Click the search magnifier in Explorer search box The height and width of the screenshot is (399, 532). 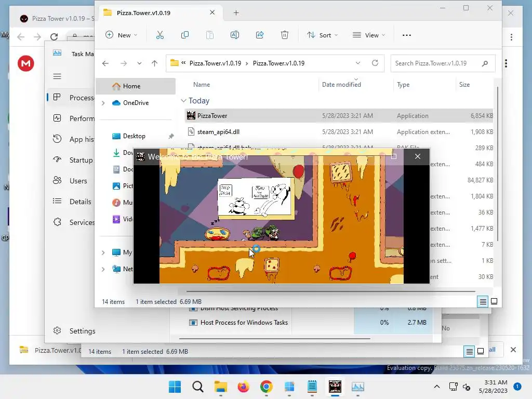click(485, 63)
